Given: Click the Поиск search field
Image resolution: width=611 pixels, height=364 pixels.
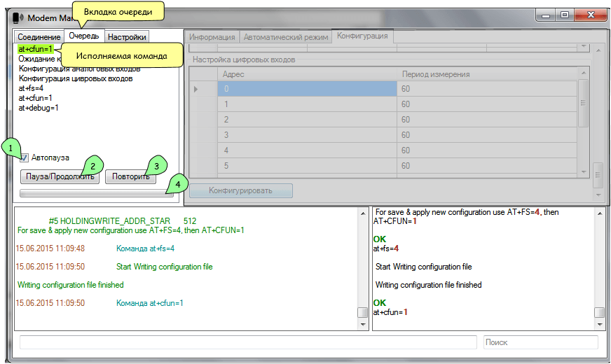Looking at the screenshot, I should [x=541, y=342].
